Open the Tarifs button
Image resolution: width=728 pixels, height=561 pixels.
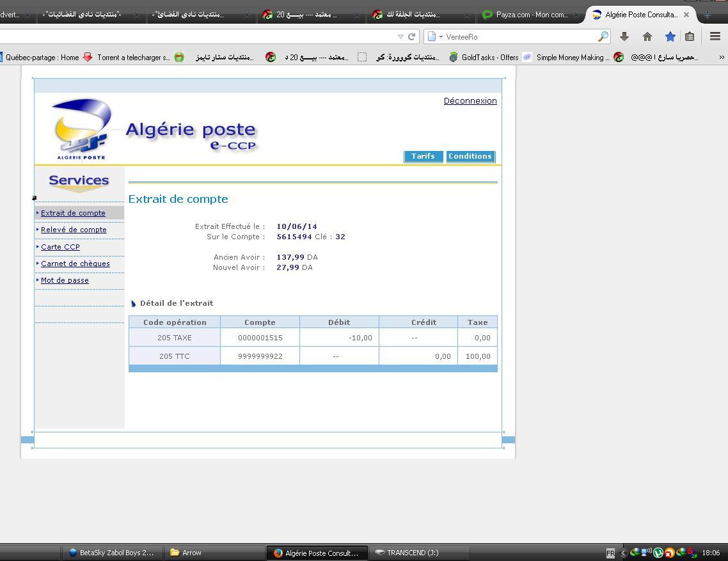[x=423, y=157]
